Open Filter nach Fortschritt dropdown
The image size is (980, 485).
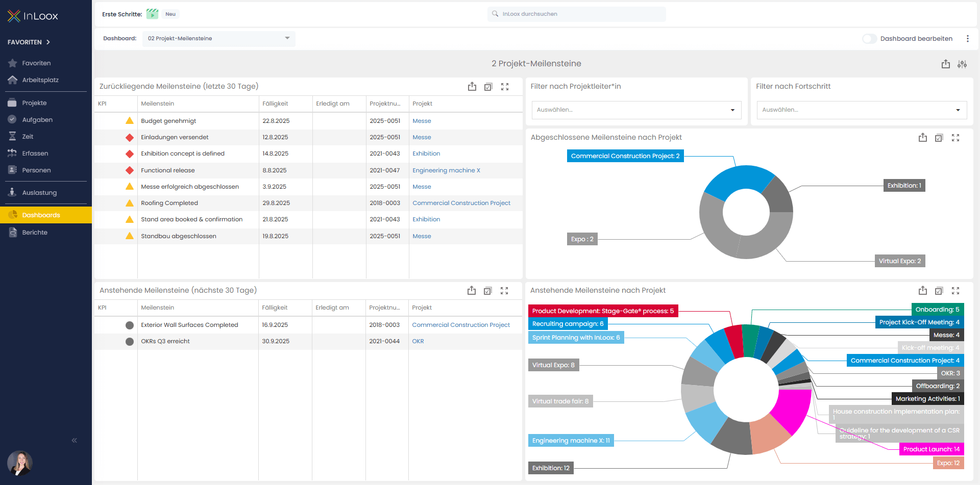pyautogui.click(x=861, y=110)
